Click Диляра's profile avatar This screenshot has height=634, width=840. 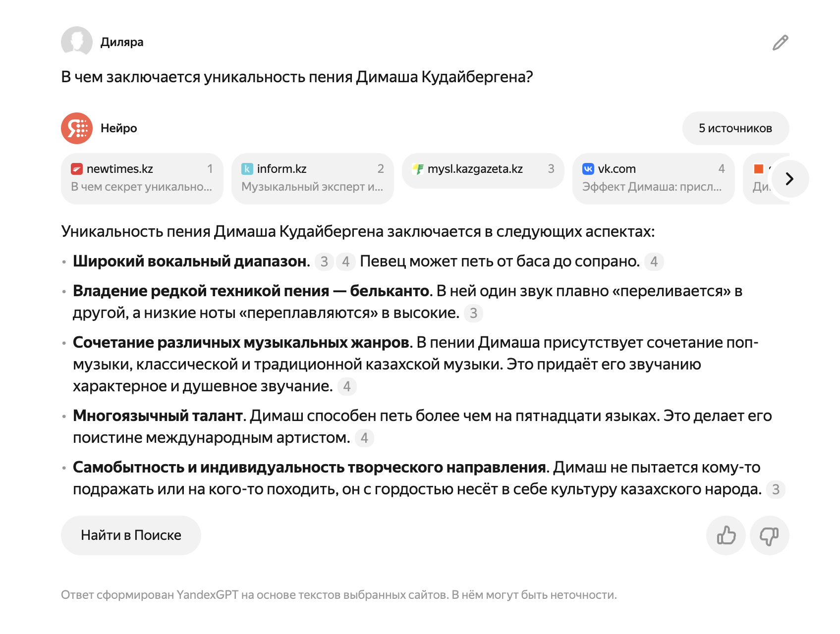click(x=77, y=42)
